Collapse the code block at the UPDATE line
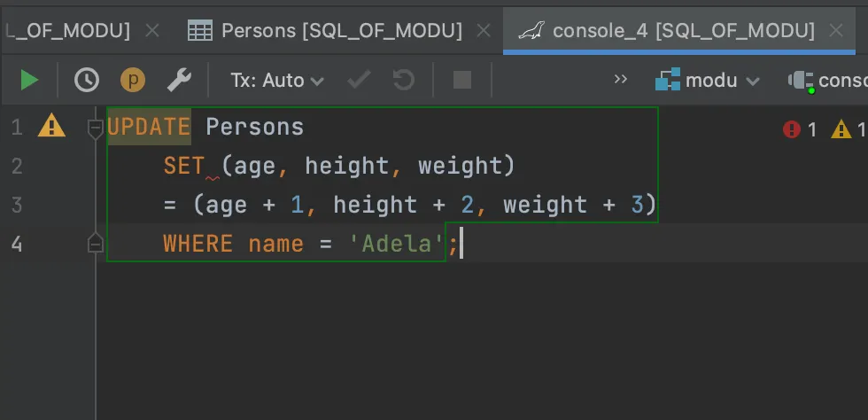868x420 pixels. pos(96,128)
